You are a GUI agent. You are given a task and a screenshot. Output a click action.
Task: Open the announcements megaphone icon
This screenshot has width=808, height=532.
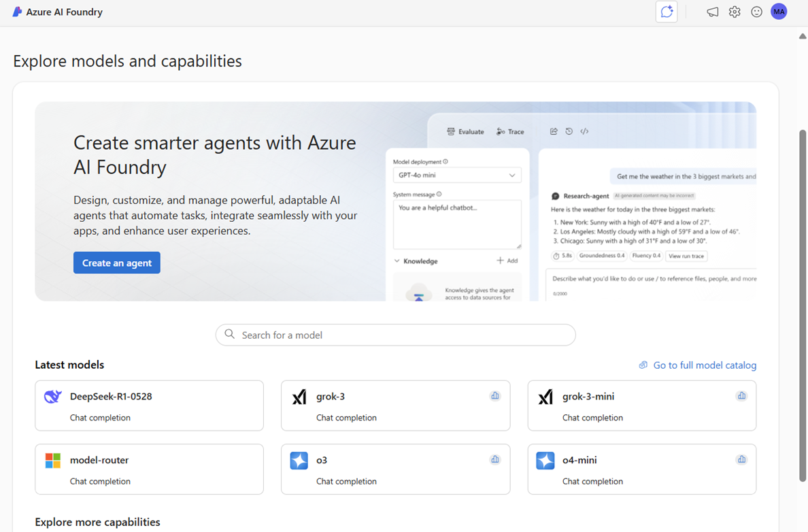(x=712, y=12)
